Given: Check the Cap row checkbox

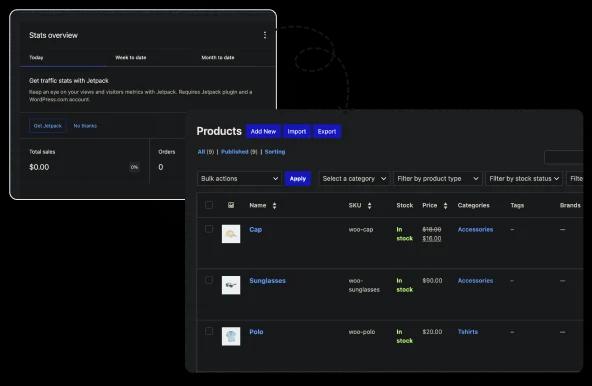Looking at the screenshot, I should [x=209, y=229].
